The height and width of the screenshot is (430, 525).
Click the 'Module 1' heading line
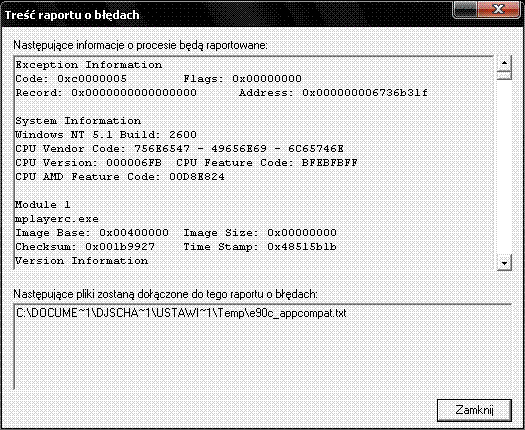pos(43,205)
